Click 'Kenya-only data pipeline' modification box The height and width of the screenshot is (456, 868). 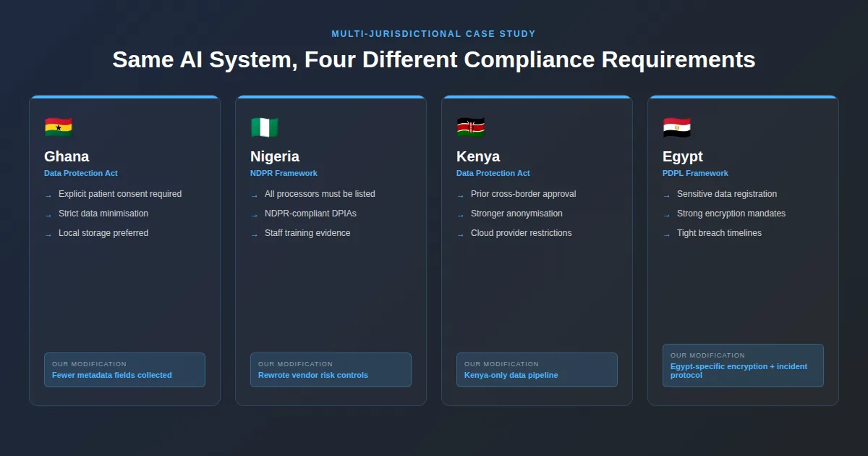537,370
